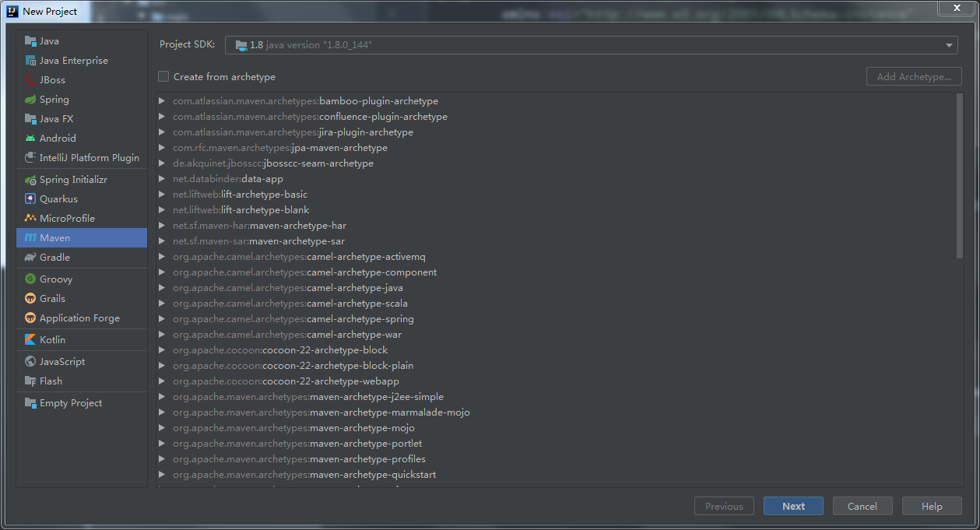Click the Empty Project icon
This screenshot has height=530, width=980.
tap(30, 403)
